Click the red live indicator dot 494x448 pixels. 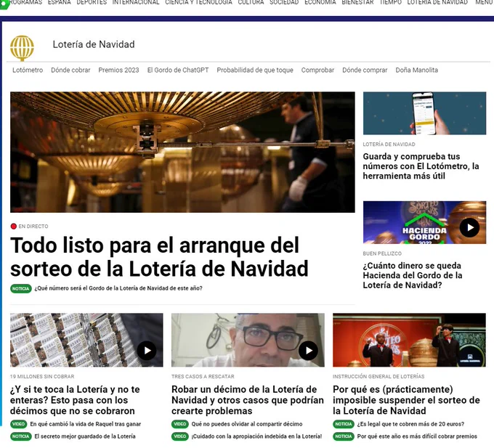14,227
